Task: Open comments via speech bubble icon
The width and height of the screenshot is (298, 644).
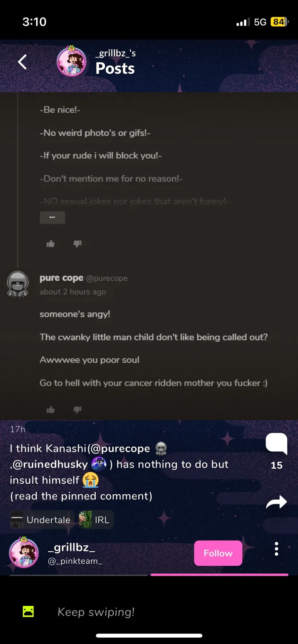Action: (276, 443)
